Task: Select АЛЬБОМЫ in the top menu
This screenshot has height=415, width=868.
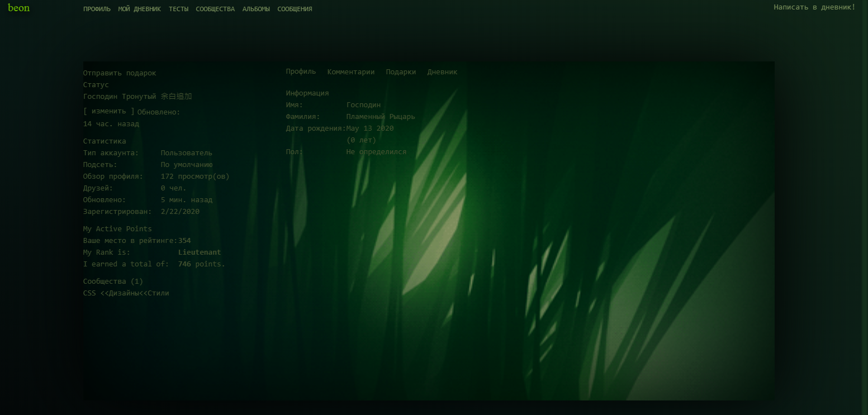Action: (x=256, y=9)
